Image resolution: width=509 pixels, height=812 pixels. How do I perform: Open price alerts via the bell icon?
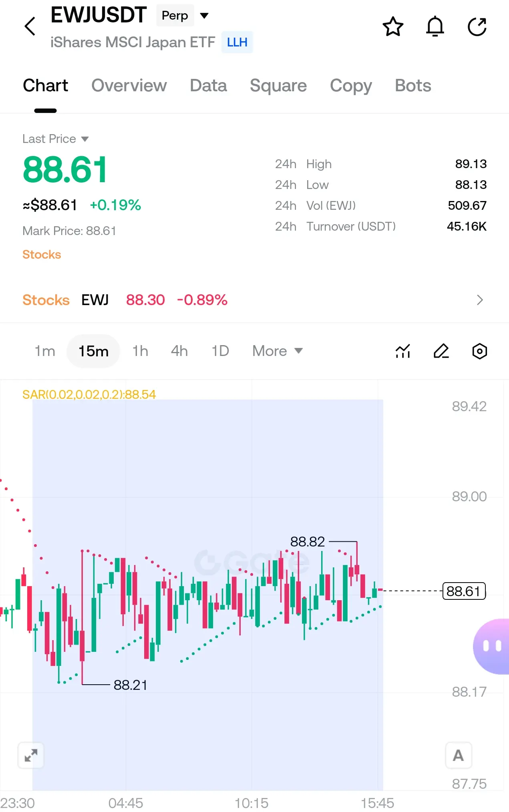pyautogui.click(x=435, y=27)
